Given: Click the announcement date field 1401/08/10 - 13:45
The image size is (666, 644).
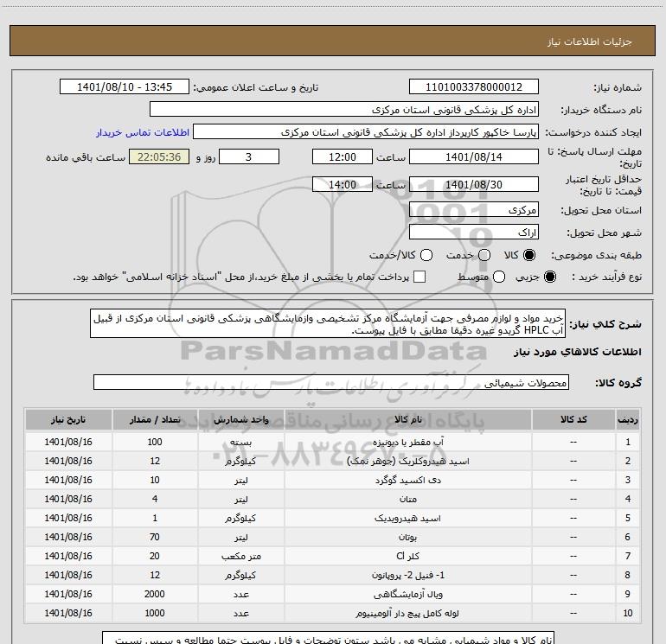Looking at the screenshot, I should pyautogui.click(x=125, y=87).
